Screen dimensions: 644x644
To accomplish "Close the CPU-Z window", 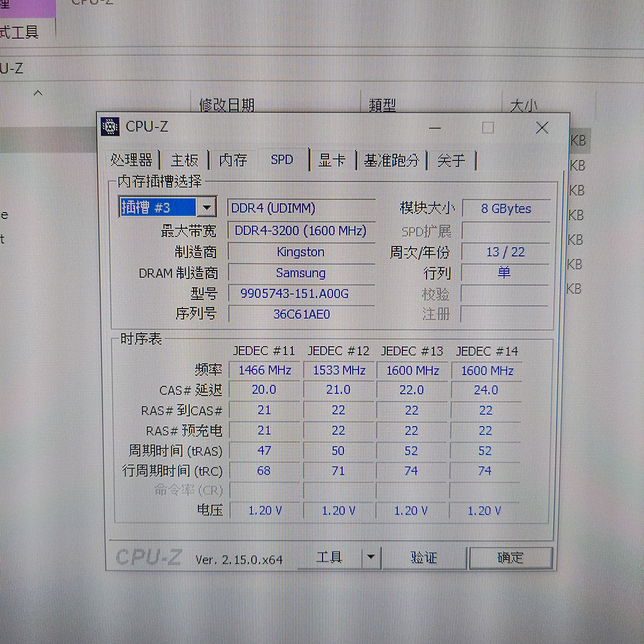I will click(x=542, y=128).
